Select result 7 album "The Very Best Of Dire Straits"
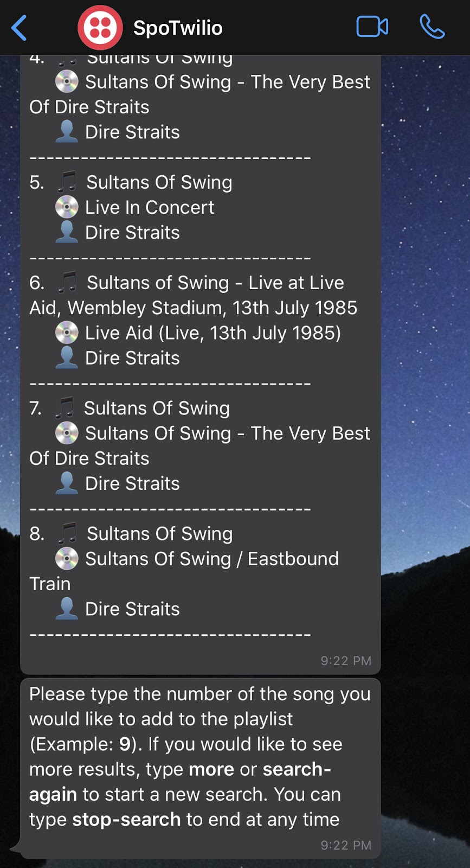Viewport: 470px width, 868px height. point(199,445)
